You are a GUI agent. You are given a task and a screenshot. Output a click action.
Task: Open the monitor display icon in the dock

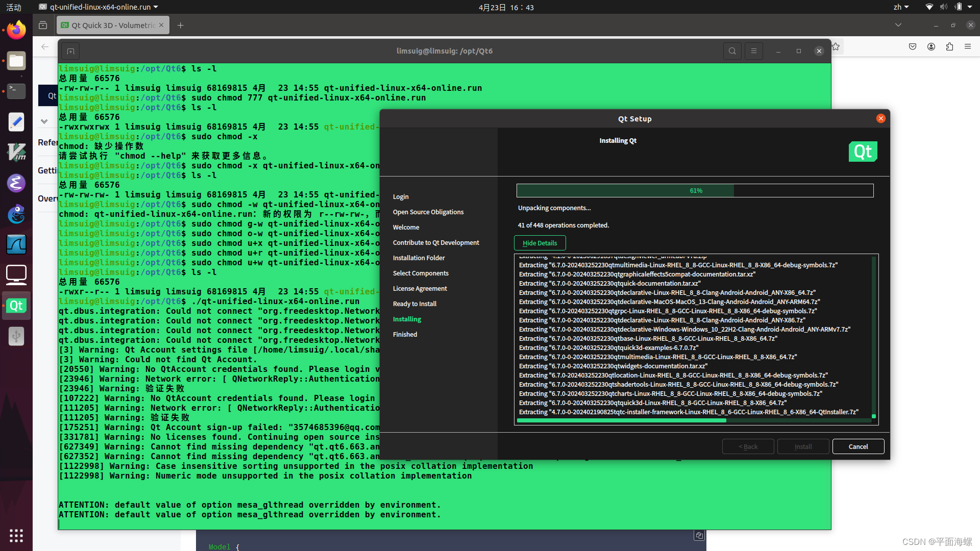(16, 275)
